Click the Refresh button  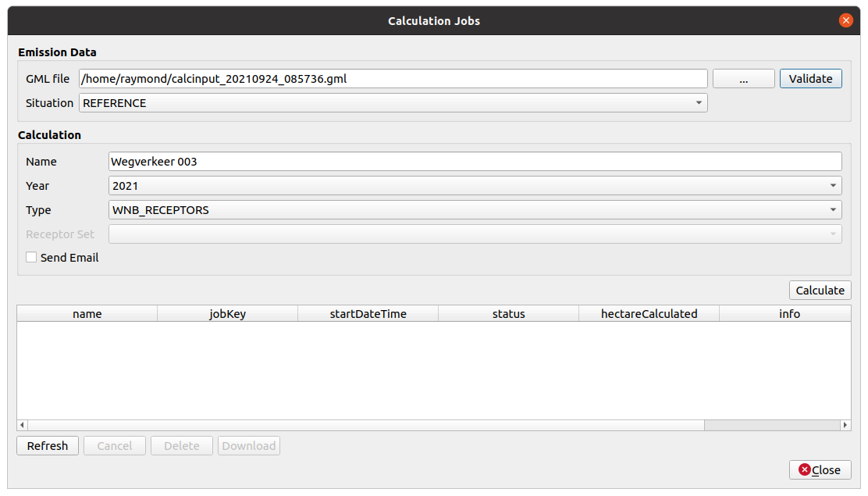point(48,446)
